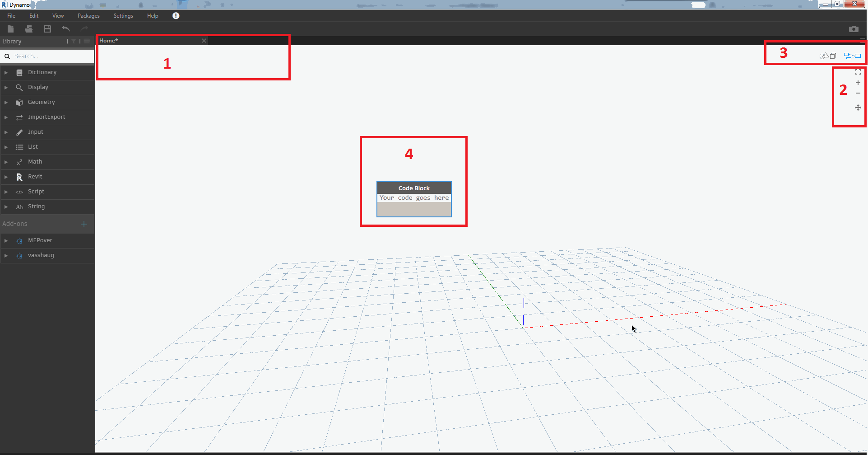
Task: Open the Packages menu
Action: [88, 16]
